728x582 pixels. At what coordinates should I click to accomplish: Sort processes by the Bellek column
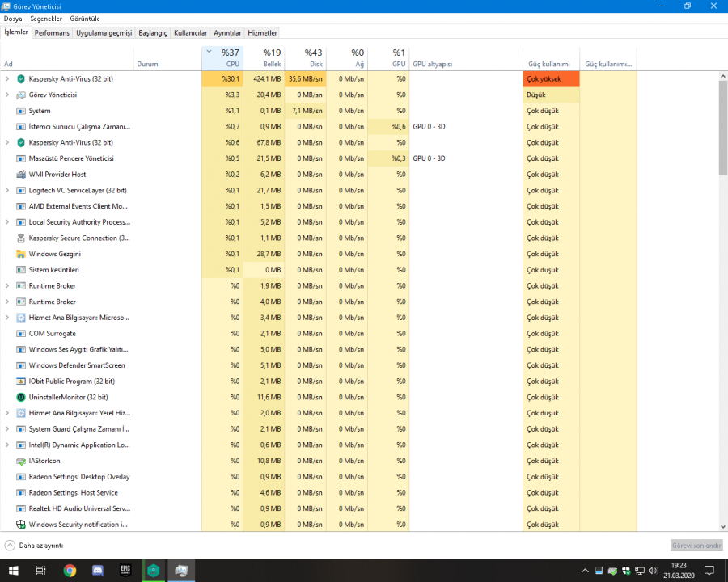[x=263, y=57]
